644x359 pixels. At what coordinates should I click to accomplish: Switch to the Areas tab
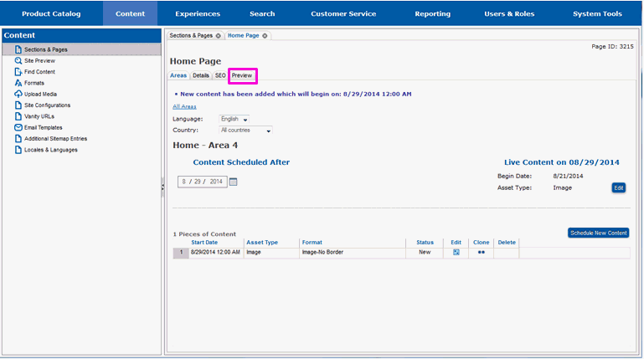tap(178, 75)
